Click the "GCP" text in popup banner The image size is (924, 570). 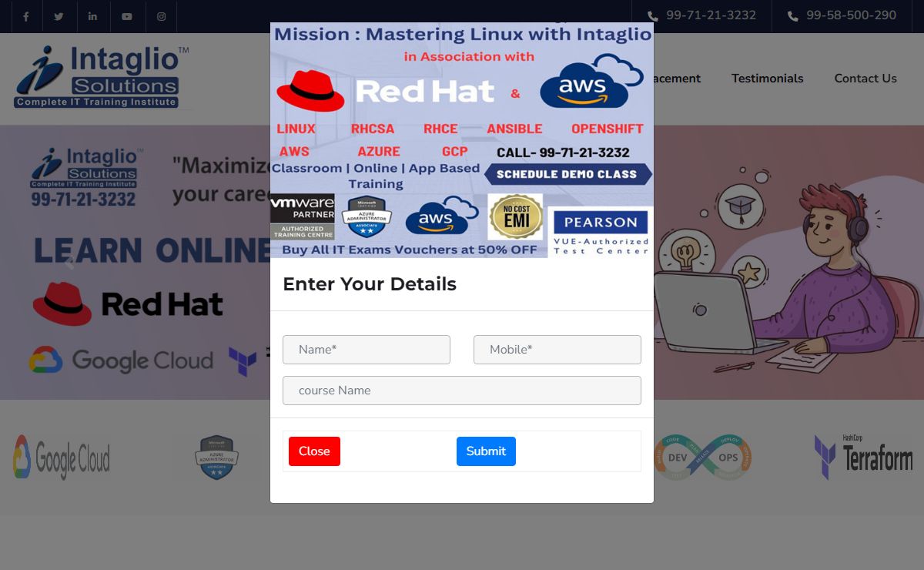click(455, 152)
